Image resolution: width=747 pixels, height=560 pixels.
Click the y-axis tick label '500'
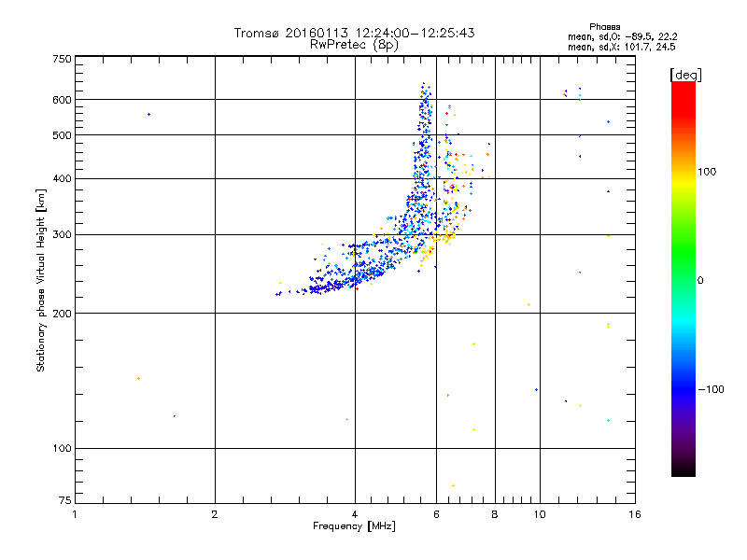[62, 135]
